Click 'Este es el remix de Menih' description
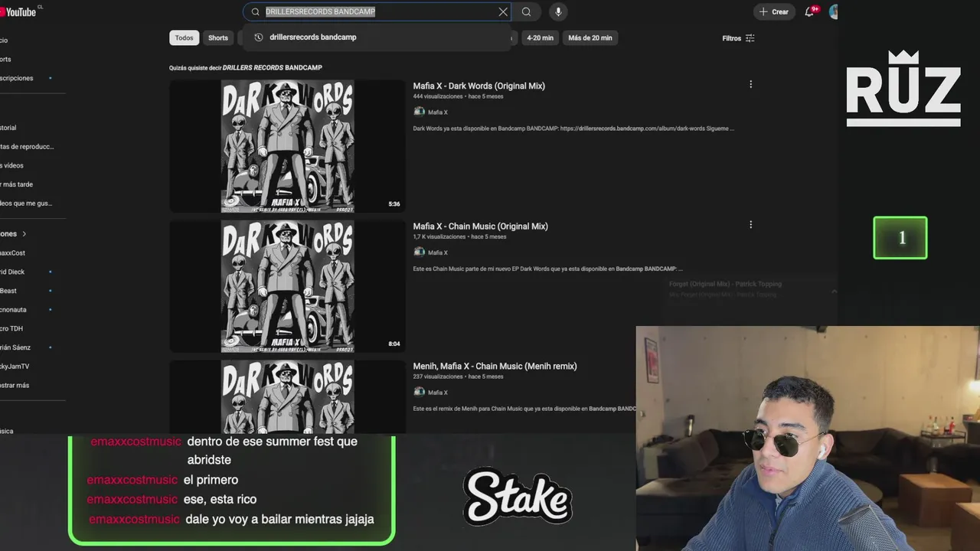This screenshot has height=551, width=980. [524, 409]
